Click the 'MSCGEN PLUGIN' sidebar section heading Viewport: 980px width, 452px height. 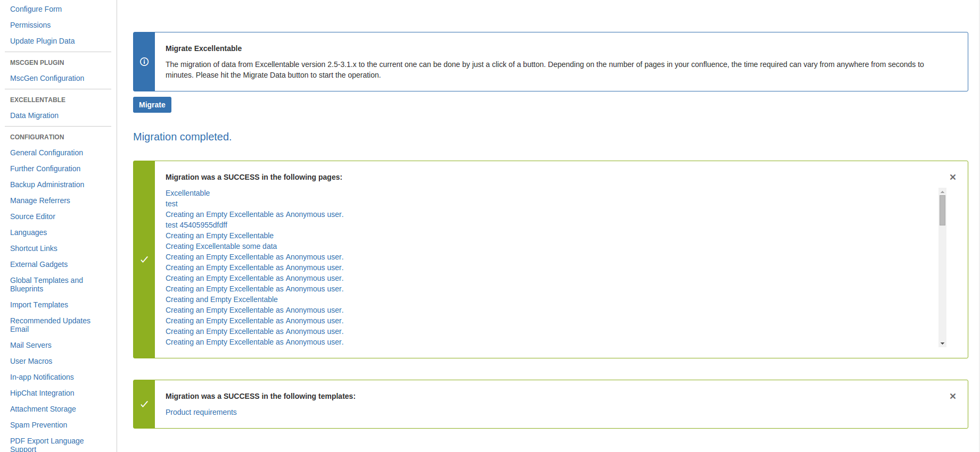pyautogui.click(x=37, y=63)
